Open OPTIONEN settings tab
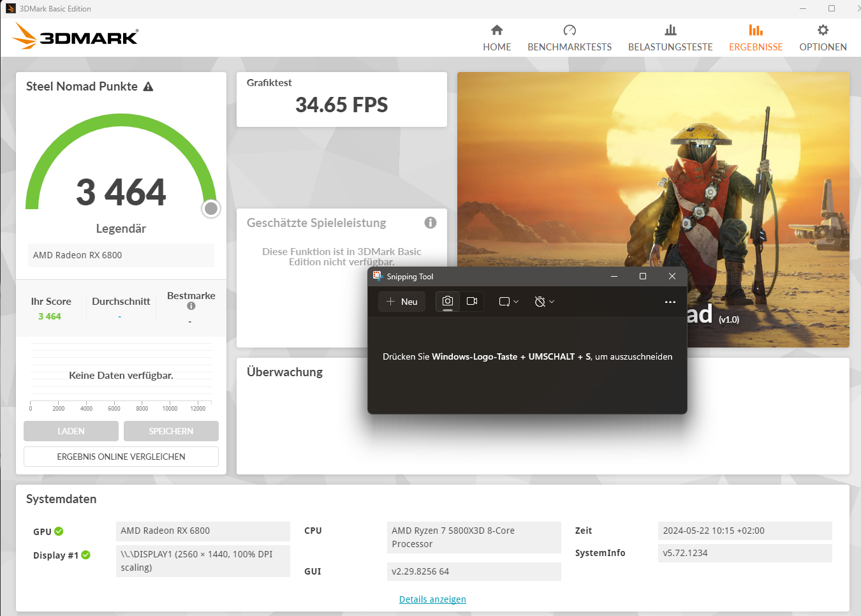 click(x=823, y=38)
